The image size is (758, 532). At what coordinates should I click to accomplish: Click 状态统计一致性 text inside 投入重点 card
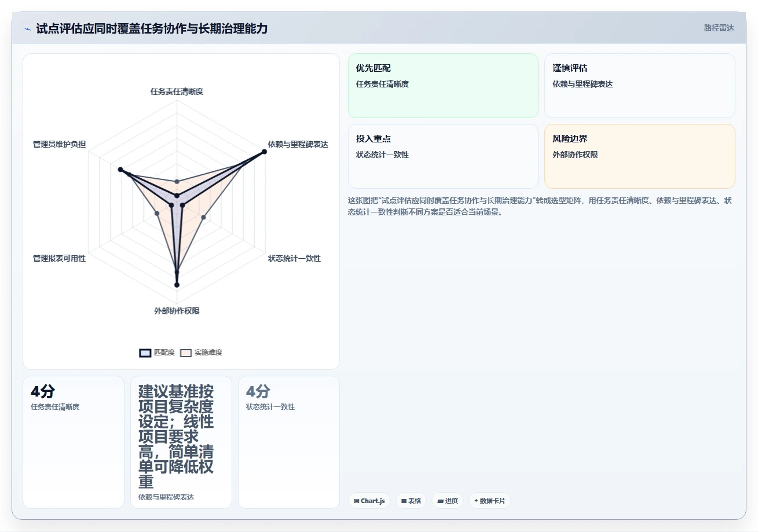[382, 155]
